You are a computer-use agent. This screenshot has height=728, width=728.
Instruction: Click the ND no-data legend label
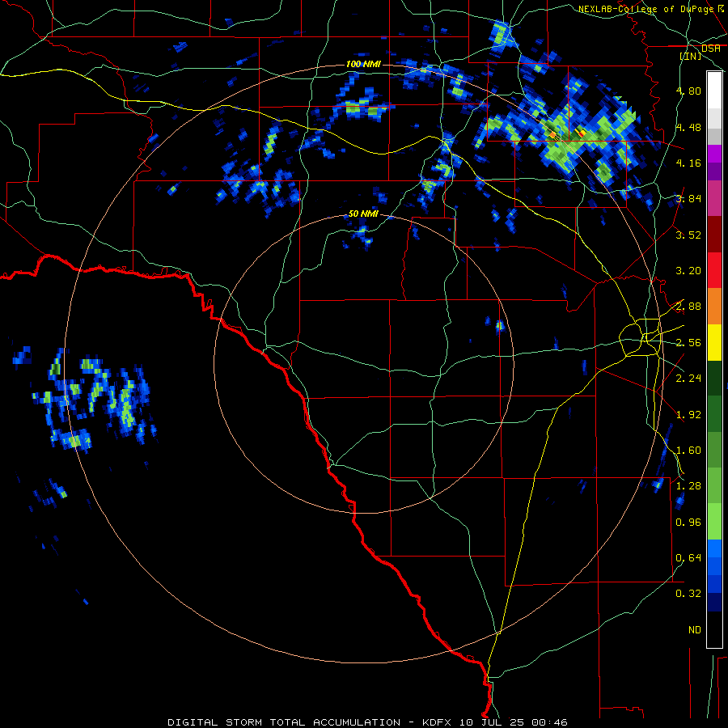click(x=695, y=630)
